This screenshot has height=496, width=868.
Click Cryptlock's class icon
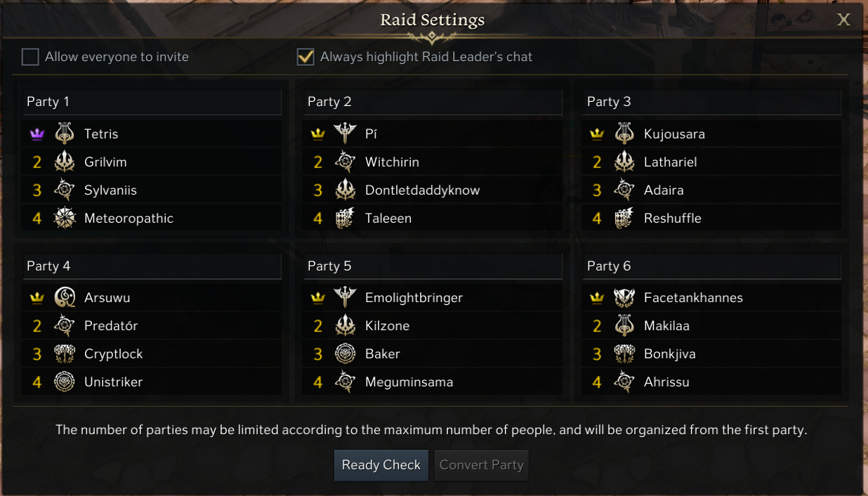tap(65, 354)
